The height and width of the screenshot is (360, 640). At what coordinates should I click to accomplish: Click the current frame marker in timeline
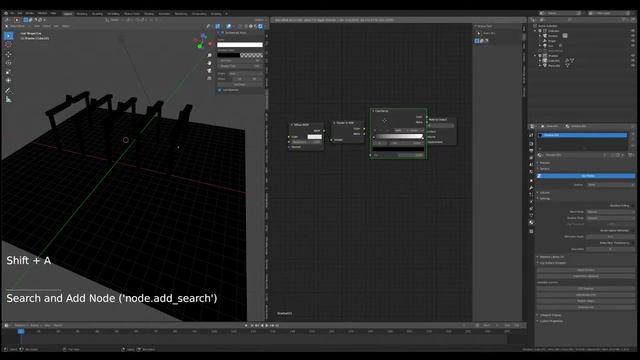point(21,331)
